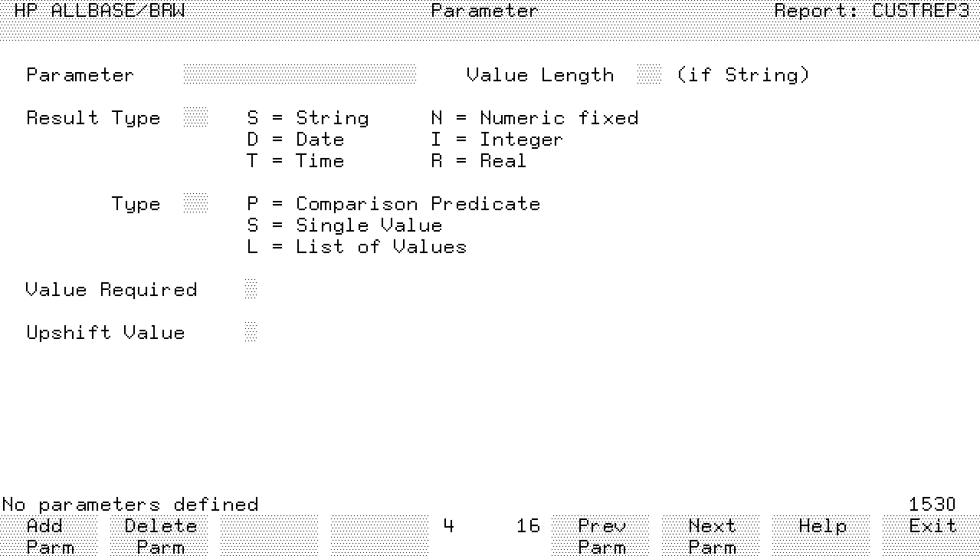Click the 'D = Date' legend entry
Viewport: 980px width, 556px height.
(295, 140)
